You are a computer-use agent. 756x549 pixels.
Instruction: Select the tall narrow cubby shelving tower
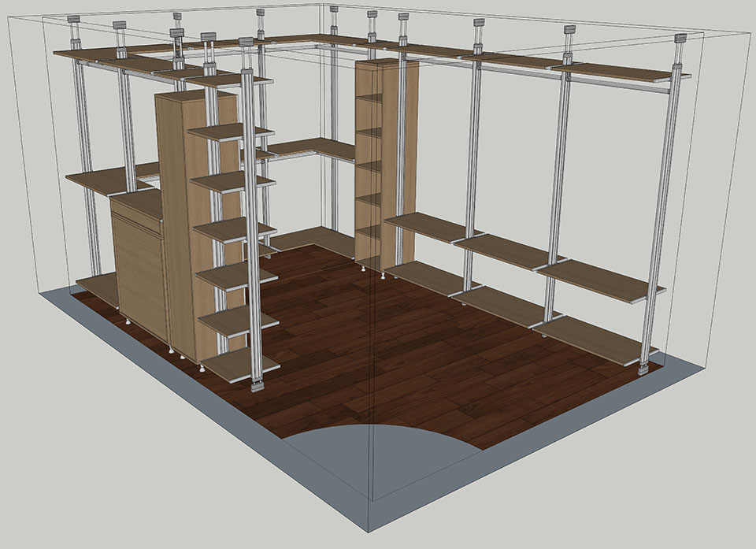point(387,165)
